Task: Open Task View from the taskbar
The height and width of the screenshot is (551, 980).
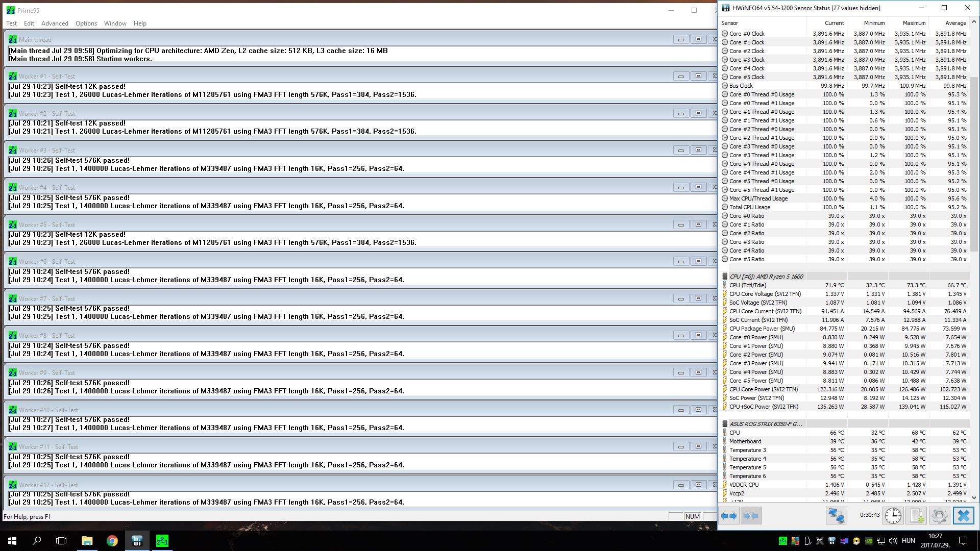Action: click(61, 541)
